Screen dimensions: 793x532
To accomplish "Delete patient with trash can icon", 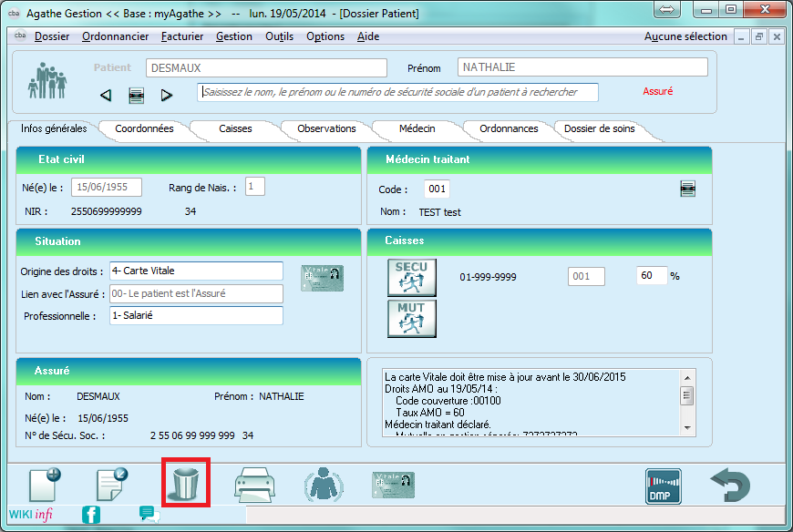I will pyautogui.click(x=186, y=483).
